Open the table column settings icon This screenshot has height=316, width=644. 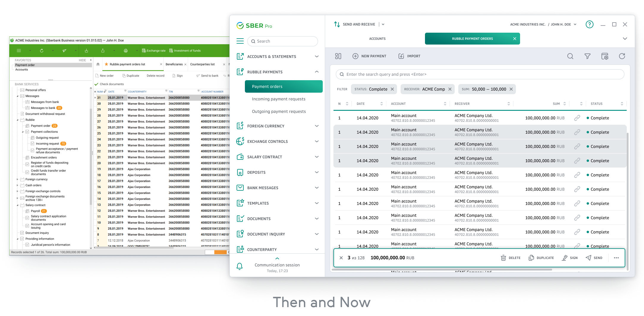coord(604,56)
